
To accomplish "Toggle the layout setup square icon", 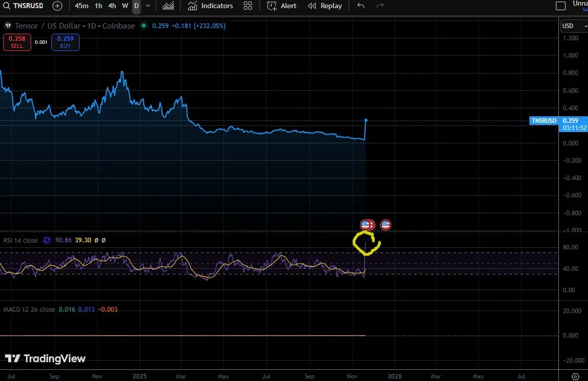I will tap(560, 6).
